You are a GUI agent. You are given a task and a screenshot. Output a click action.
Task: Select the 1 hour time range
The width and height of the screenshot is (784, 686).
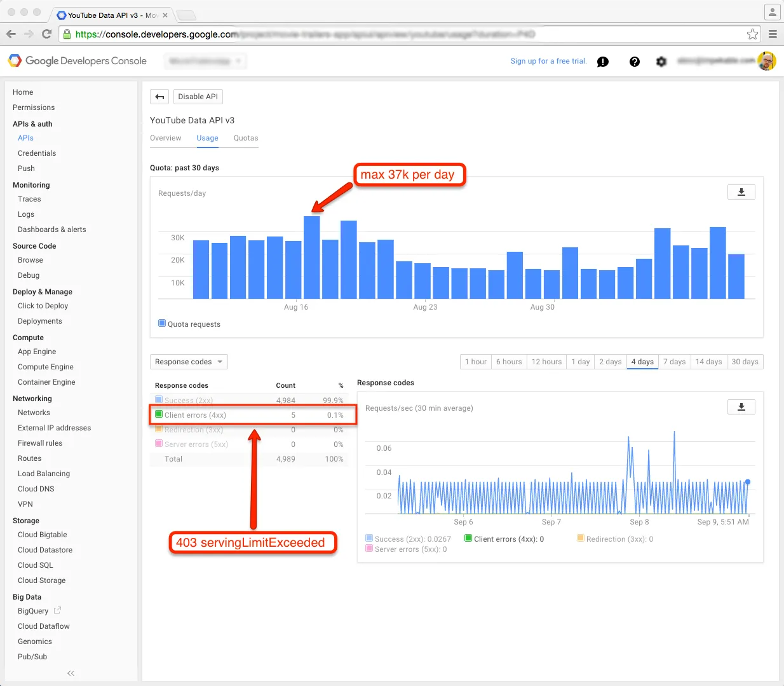[476, 362]
